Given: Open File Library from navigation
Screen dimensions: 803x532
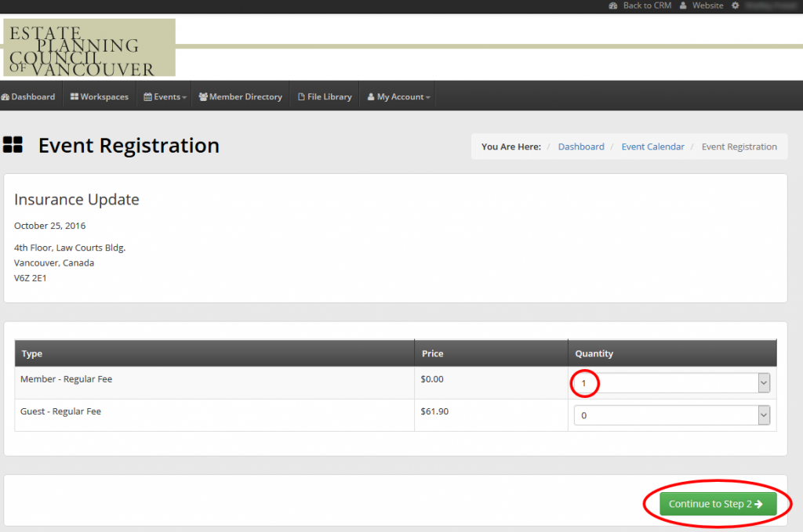Looking at the screenshot, I should (325, 96).
